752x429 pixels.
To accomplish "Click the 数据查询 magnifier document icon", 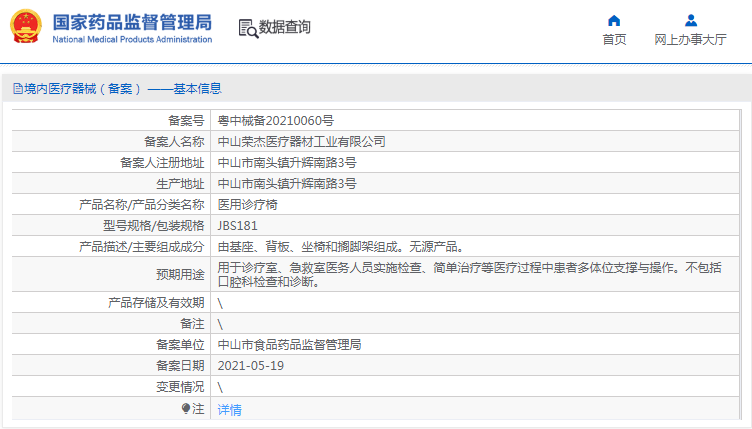I will click(247, 28).
